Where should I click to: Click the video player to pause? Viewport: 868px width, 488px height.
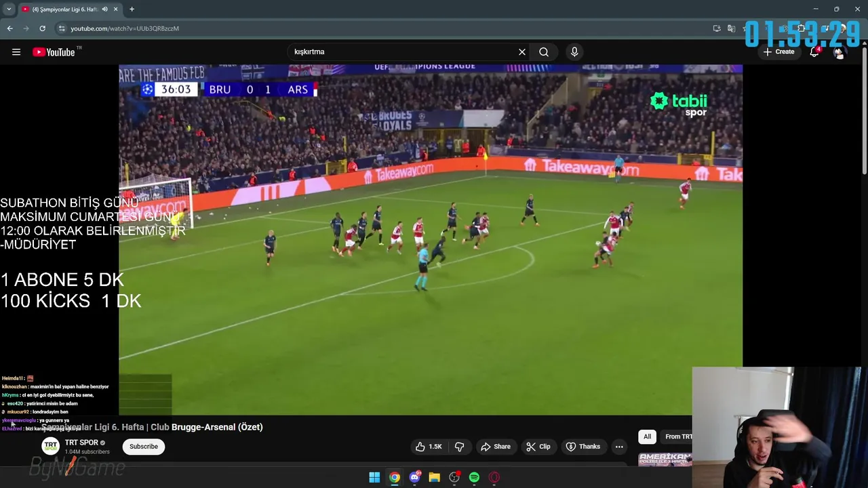point(431,239)
